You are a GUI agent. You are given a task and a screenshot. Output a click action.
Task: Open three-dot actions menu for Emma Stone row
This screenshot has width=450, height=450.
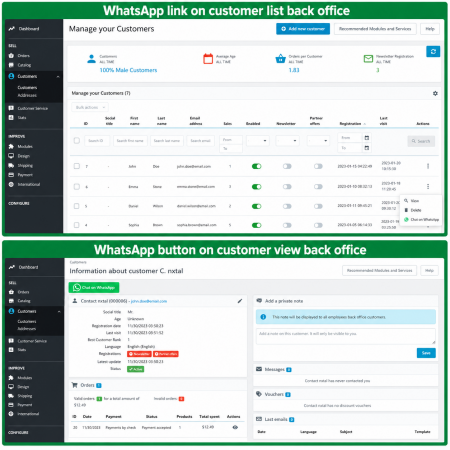(x=428, y=186)
